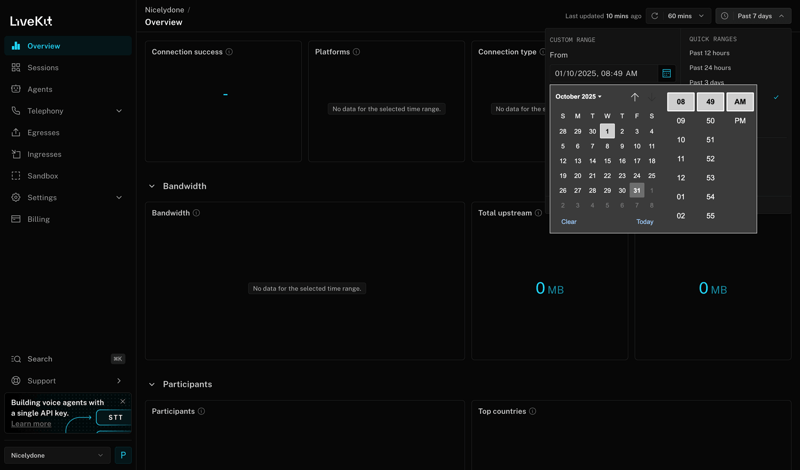Pick October 20 in the calendar
800x470 pixels.
(x=578, y=176)
